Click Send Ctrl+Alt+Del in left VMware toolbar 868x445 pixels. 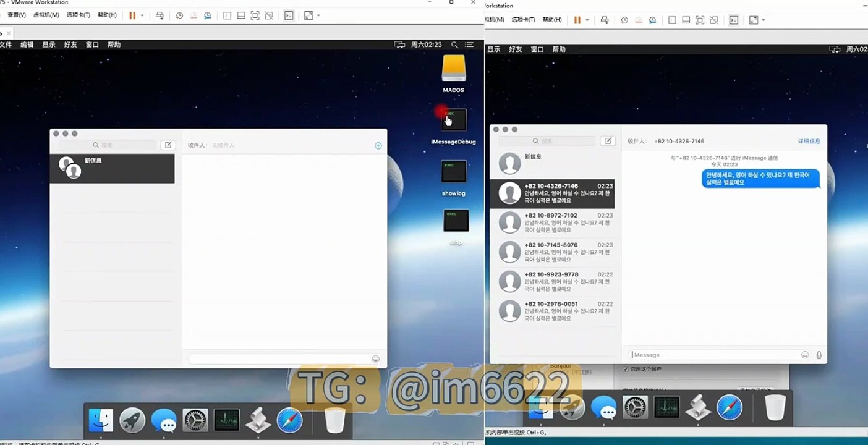[x=160, y=15]
